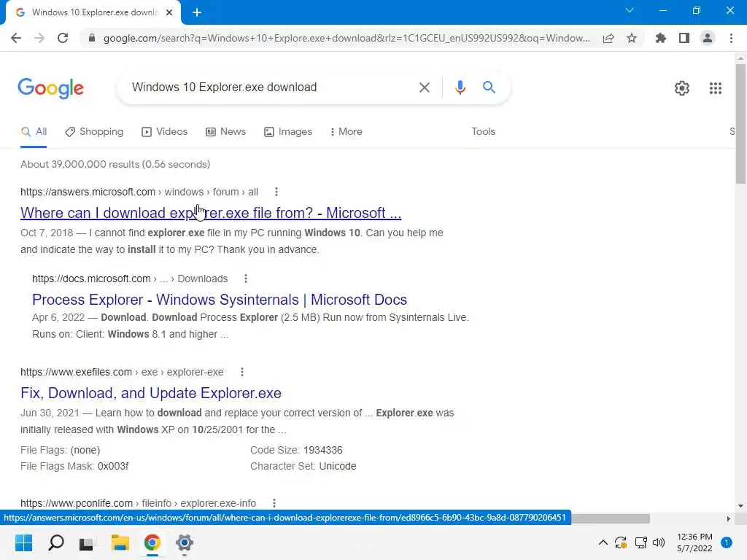
Task: Bookmark this page with the star icon
Action: pos(632,38)
